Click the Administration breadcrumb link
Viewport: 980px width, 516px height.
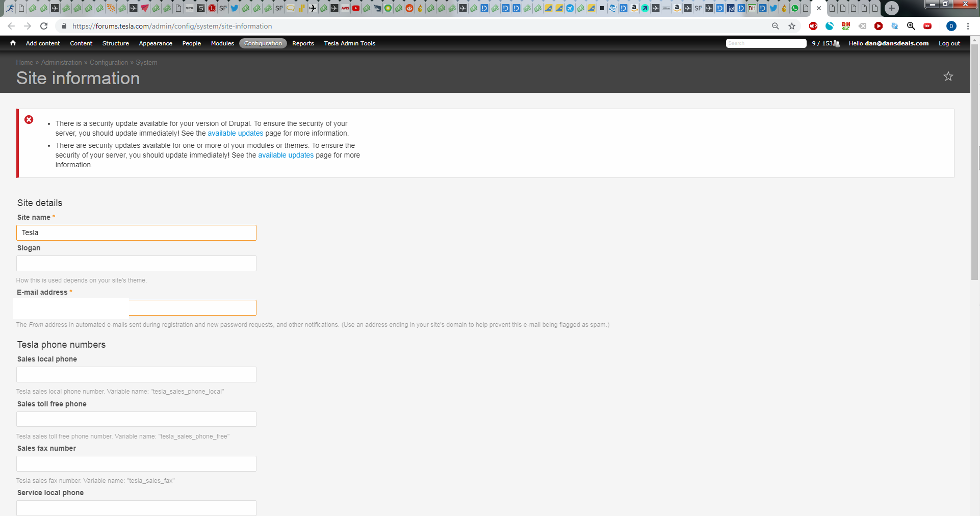pyautogui.click(x=61, y=62)
